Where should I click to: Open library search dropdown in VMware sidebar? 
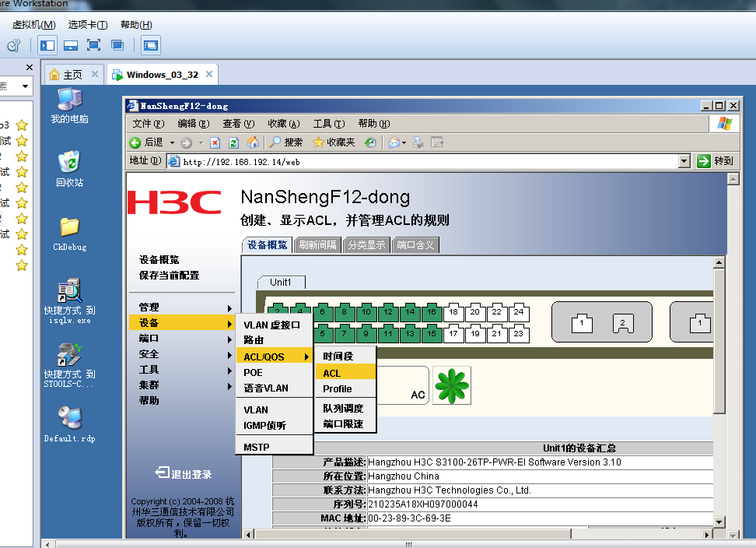(x=25, y=86)
